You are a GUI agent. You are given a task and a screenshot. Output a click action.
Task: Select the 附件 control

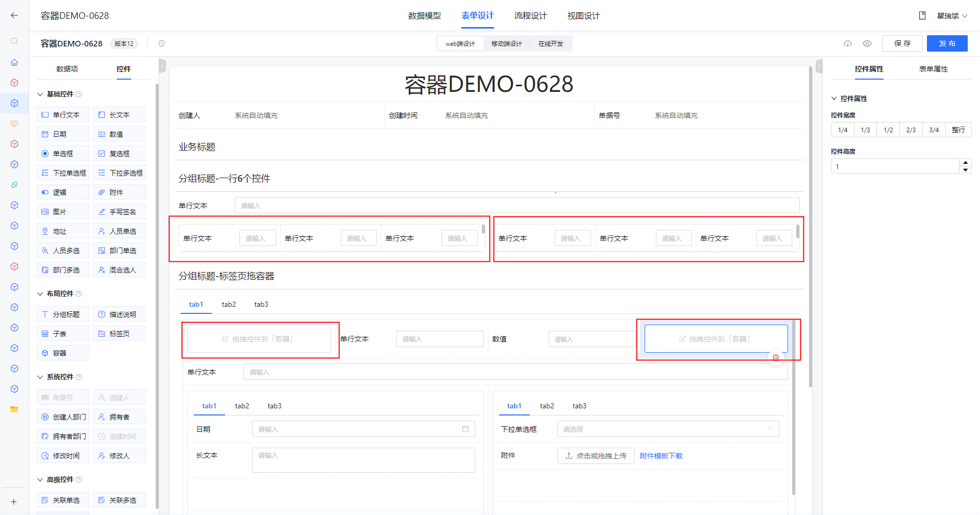tap(119, 192)
